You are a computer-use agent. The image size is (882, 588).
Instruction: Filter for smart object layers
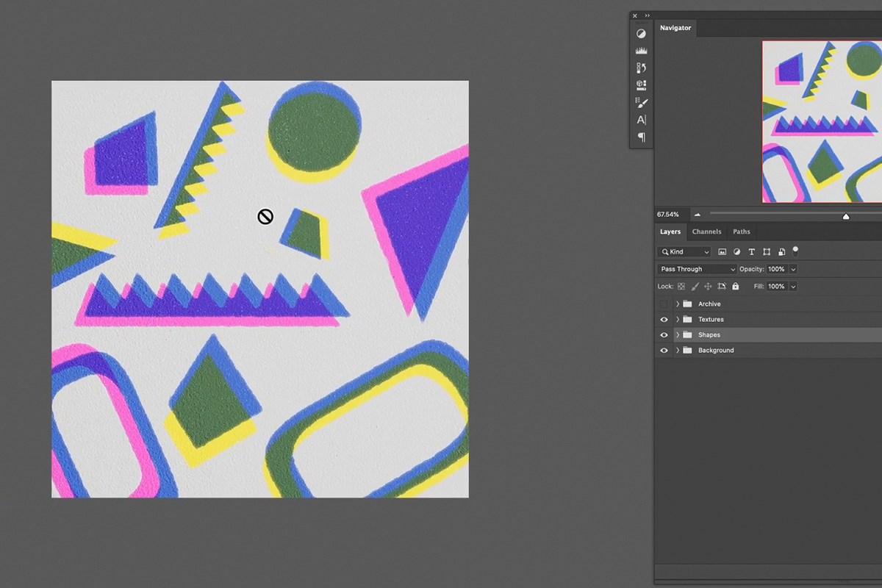pos(781,252)
